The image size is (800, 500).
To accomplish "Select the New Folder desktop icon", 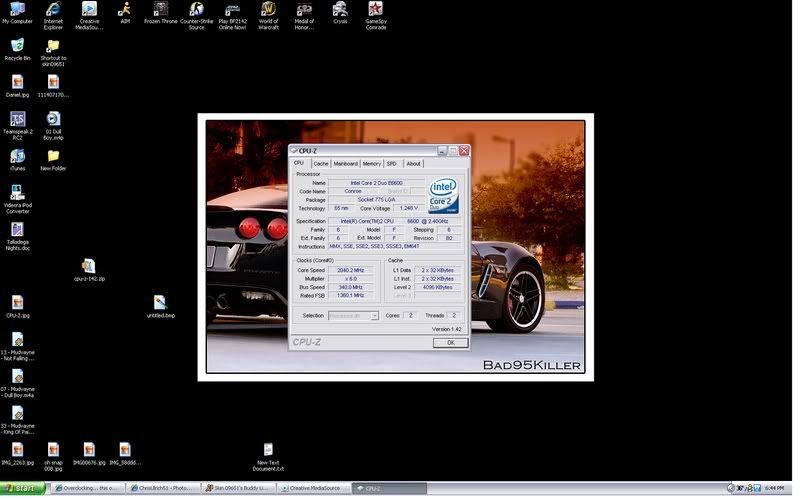I will coord(53,157).
